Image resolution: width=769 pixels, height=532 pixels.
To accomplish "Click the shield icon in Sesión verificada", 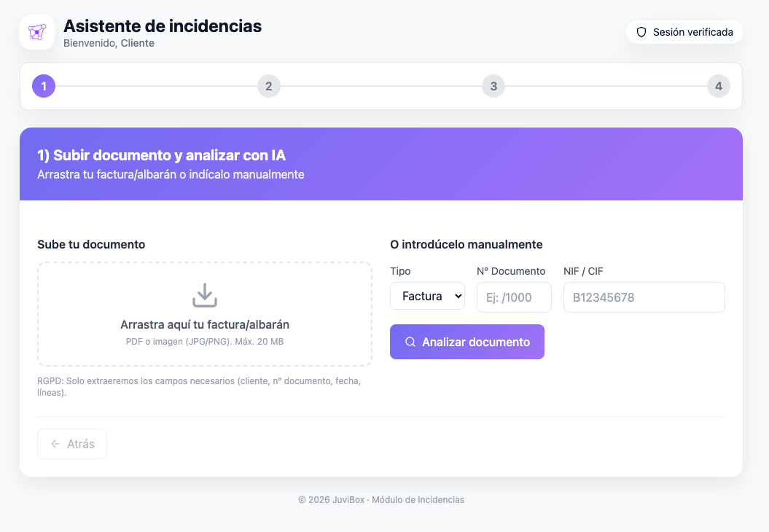I will click(641, 32).
